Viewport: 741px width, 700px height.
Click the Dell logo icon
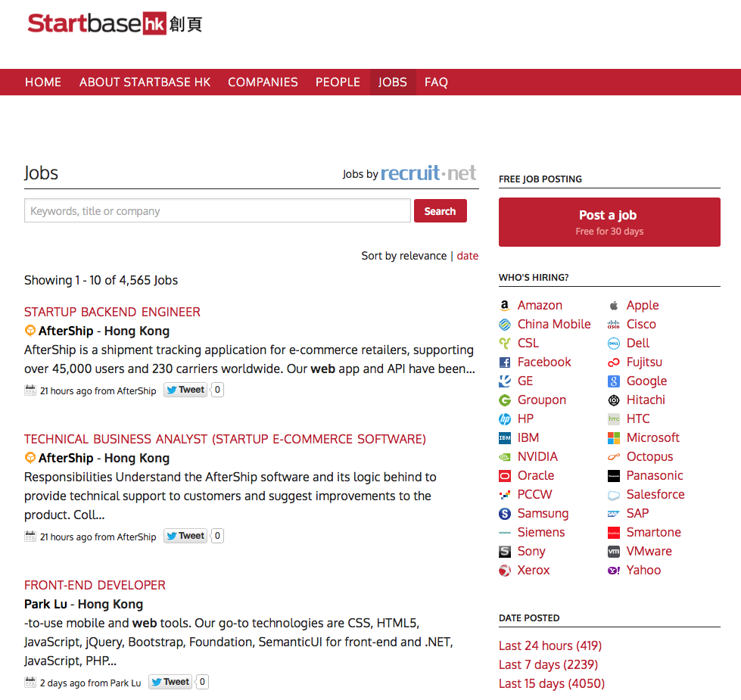pos(613,344)
